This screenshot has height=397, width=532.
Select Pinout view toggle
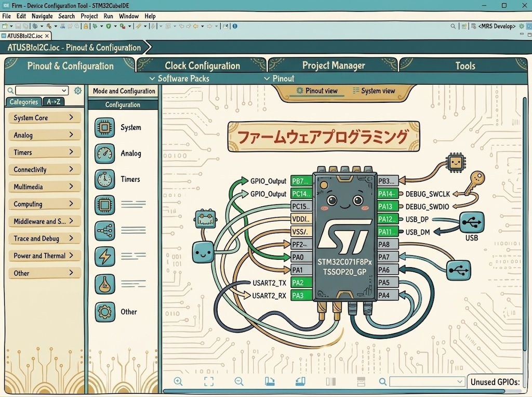point(317,90)
